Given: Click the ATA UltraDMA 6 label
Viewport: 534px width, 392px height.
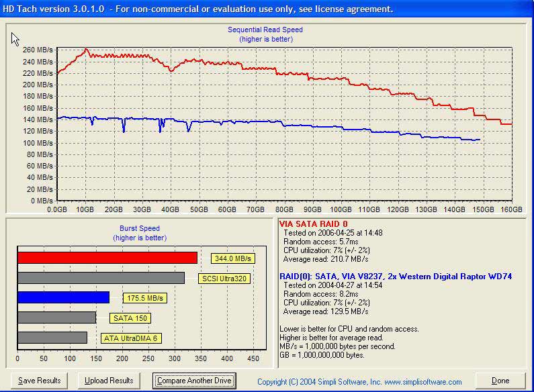Looking at the screenshot, I should pyautogui.click(x=130, y=338).
